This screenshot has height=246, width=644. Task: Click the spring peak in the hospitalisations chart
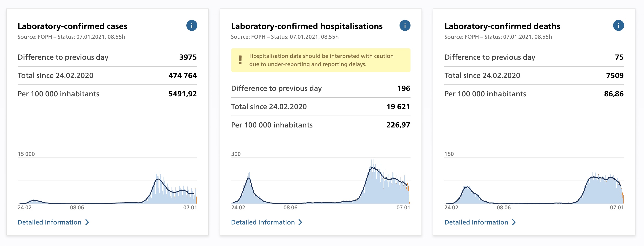249,178
